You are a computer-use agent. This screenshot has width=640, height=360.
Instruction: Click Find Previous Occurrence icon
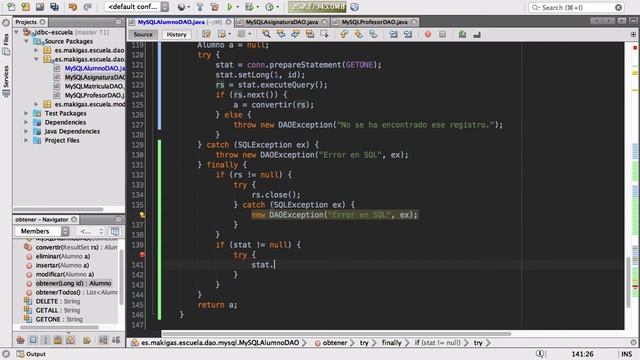[x=281, y=34]
